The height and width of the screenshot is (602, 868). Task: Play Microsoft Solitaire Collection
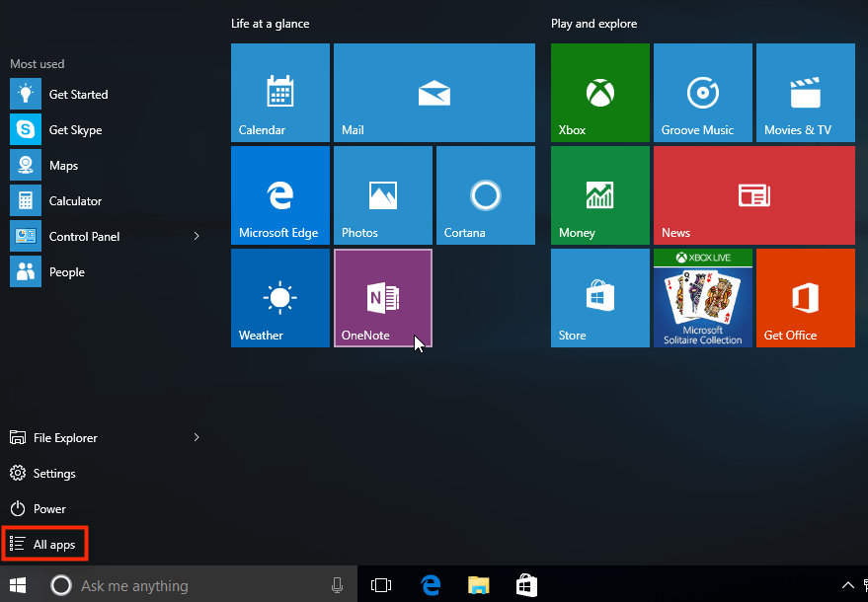(702, 297)
